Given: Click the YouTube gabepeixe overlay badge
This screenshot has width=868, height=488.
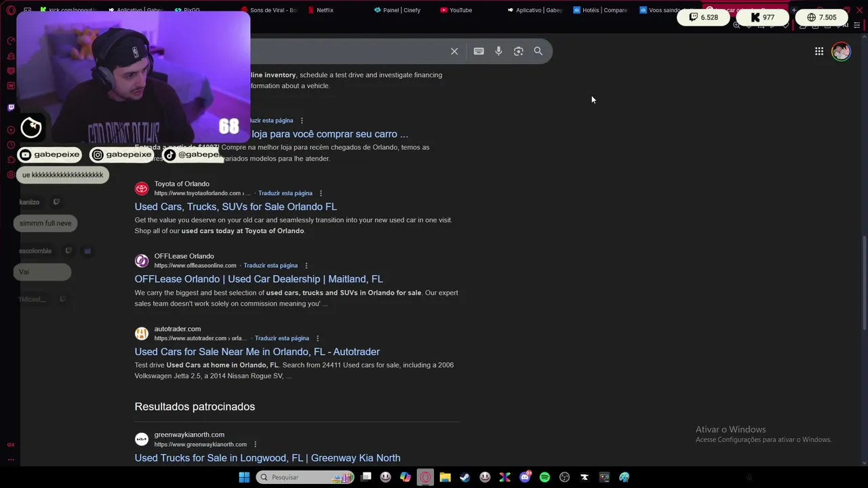Looking at the screenshot, I should (50, 155).
